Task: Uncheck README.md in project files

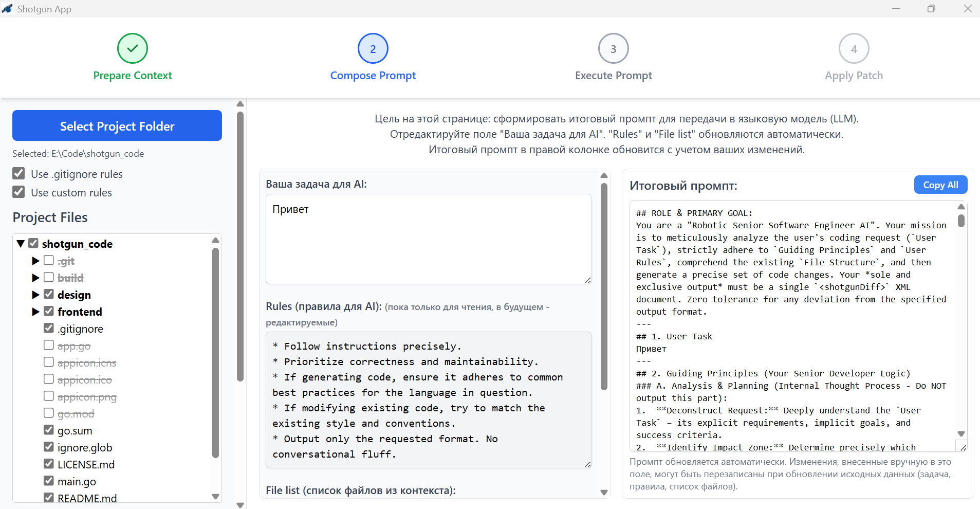Action: click(x=48, y=497)
